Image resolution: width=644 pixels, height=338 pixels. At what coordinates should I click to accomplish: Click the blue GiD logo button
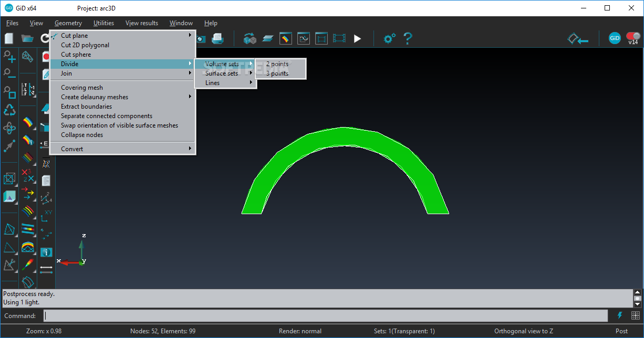point(615,38)
